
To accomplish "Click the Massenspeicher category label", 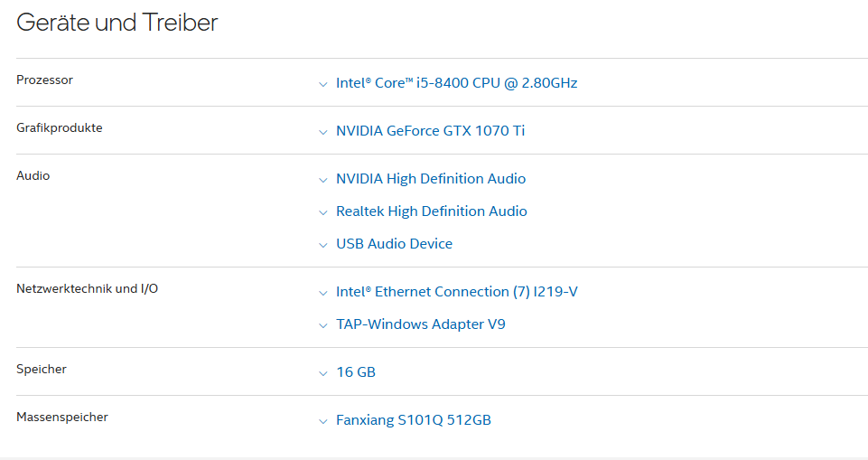I will pos(62,417).
